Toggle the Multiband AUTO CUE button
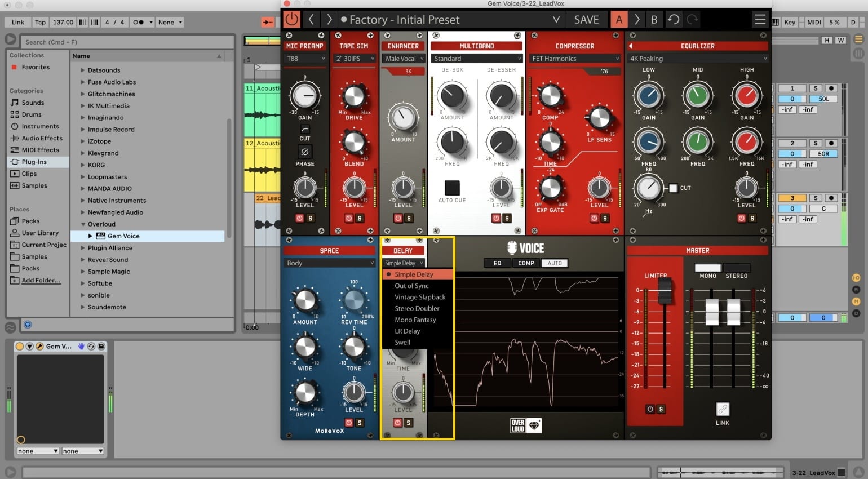Image resolution: width=868 pixels, height=479 pixels. pos(452,188)
